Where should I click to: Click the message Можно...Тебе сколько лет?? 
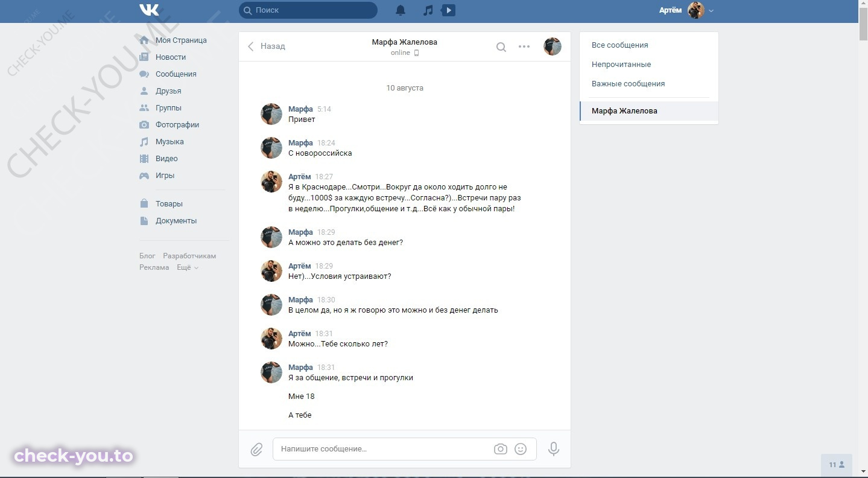click(x=338, y=344)
